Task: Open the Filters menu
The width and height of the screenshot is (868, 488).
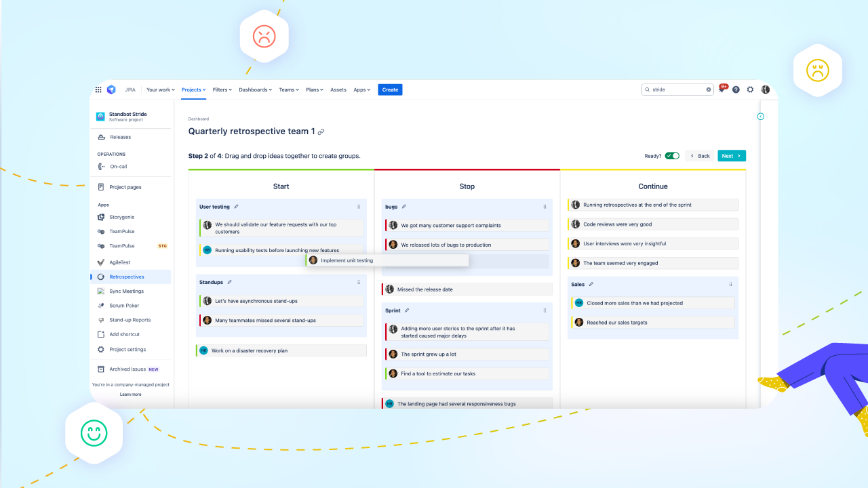Action: point(222,89)
